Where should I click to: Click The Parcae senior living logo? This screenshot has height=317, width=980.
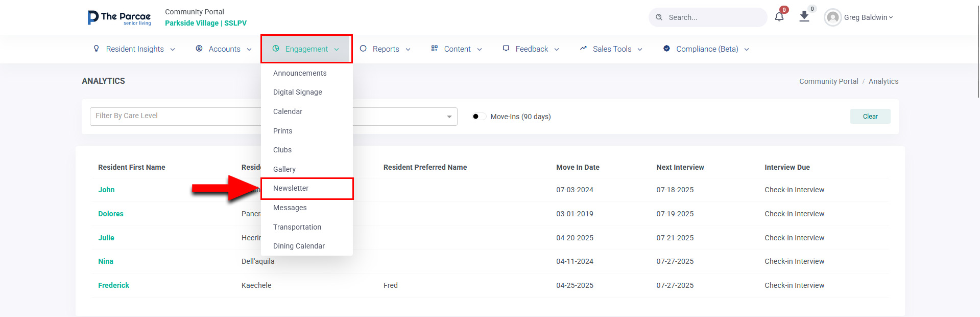pos(119,17)
